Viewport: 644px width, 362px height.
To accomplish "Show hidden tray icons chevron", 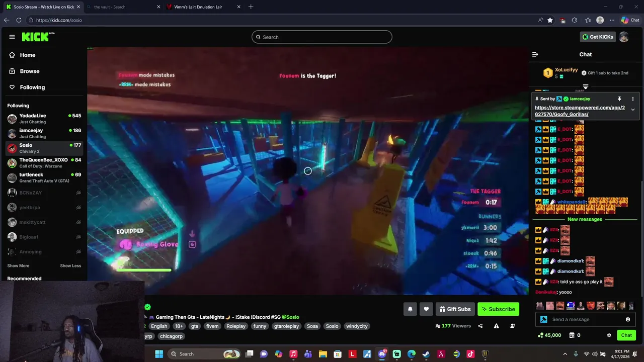I will click(565, 354).
